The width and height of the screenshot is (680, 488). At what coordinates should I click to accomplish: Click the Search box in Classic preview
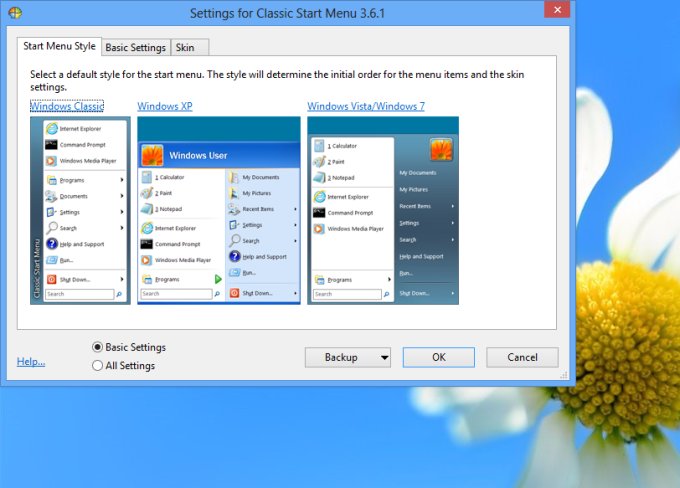click(79, 294)
